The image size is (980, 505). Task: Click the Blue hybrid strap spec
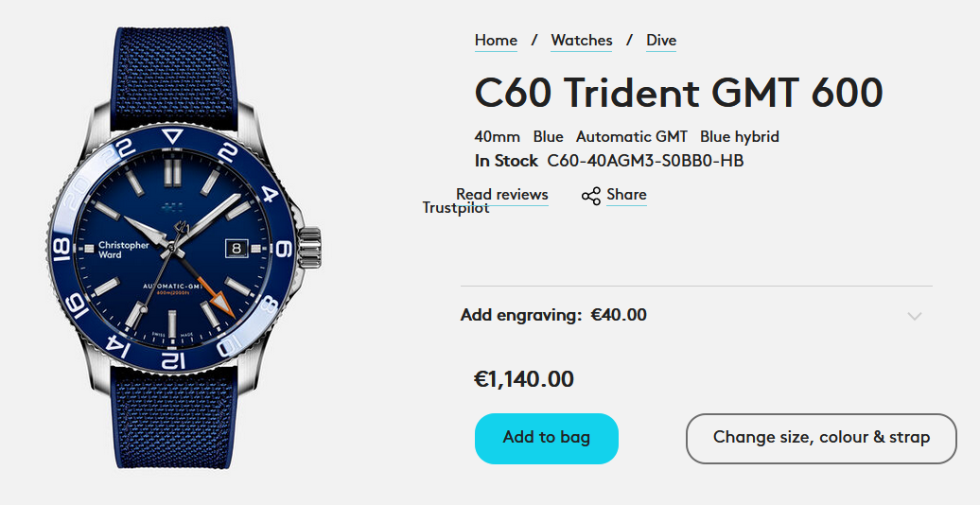740,137
